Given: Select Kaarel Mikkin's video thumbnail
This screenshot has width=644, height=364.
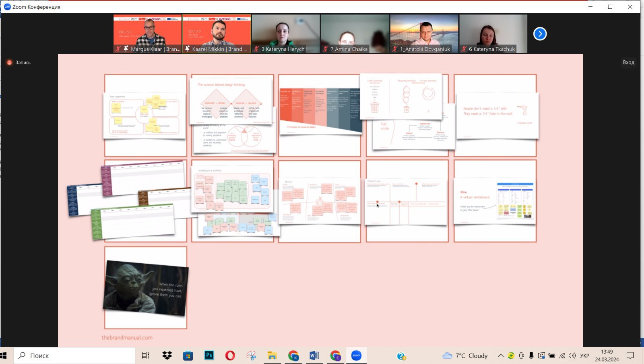Looking at the screenshot, I should coord(217,34).
